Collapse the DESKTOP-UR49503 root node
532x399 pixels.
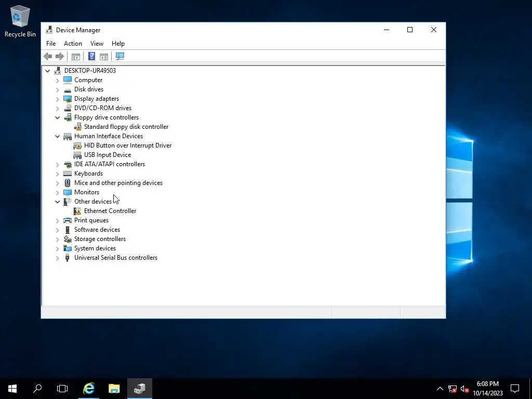click(x=47, y=71)
